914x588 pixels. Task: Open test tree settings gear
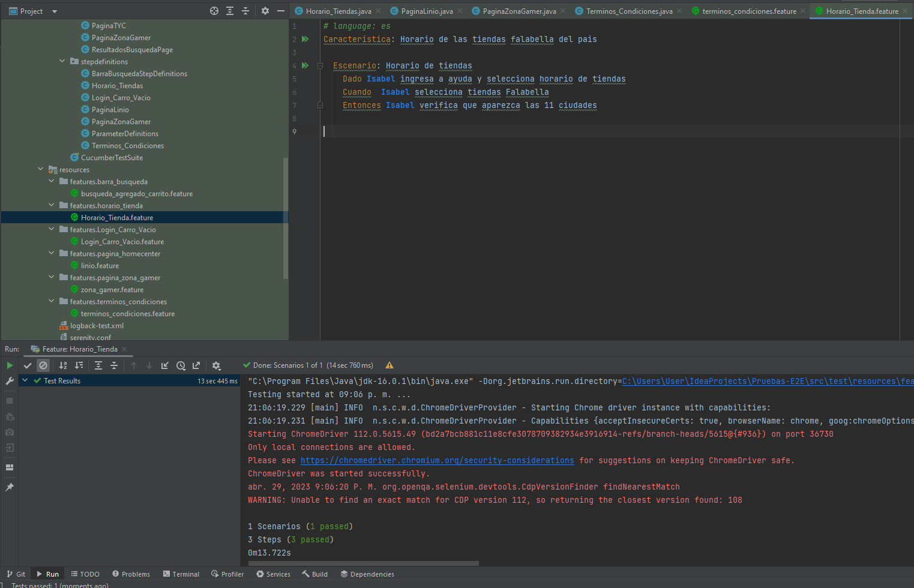215,365
